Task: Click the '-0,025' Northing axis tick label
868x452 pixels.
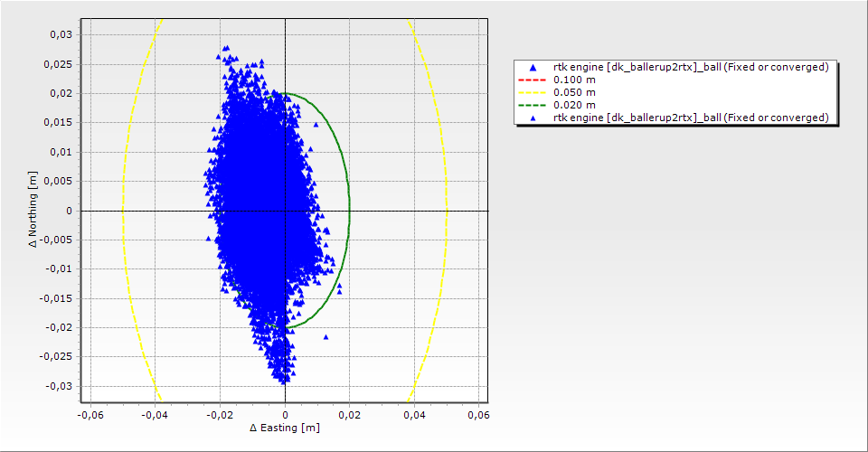Action: (56, 357)
